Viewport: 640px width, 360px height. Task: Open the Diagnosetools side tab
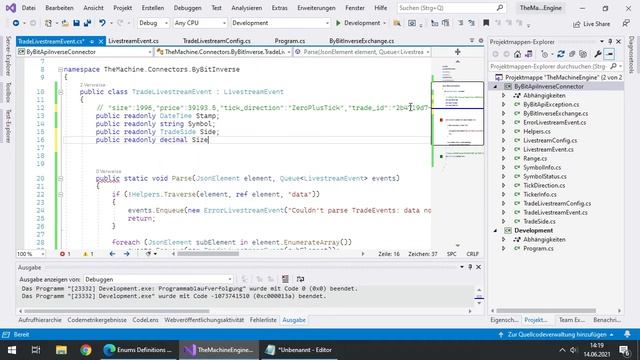coord(631,55)
